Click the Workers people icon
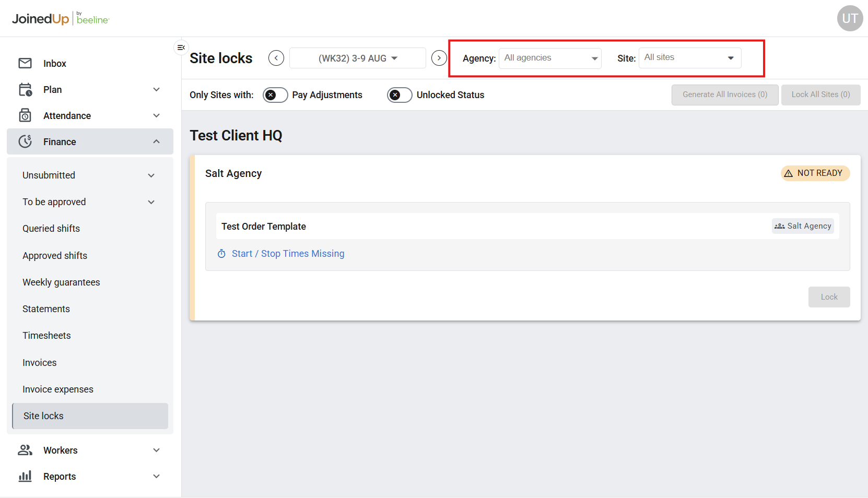Viewport: 868px width, 498px height. [25, 450]
